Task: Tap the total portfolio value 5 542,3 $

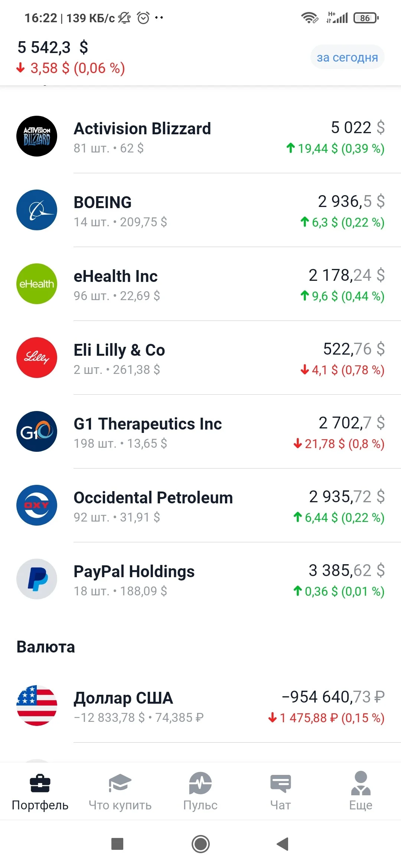Action: (53, 47)
